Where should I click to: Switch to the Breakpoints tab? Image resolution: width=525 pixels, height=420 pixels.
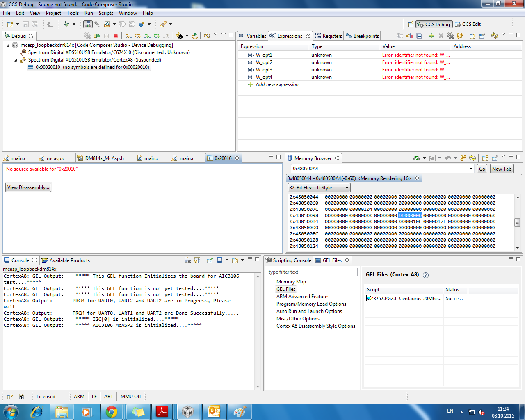362,36
